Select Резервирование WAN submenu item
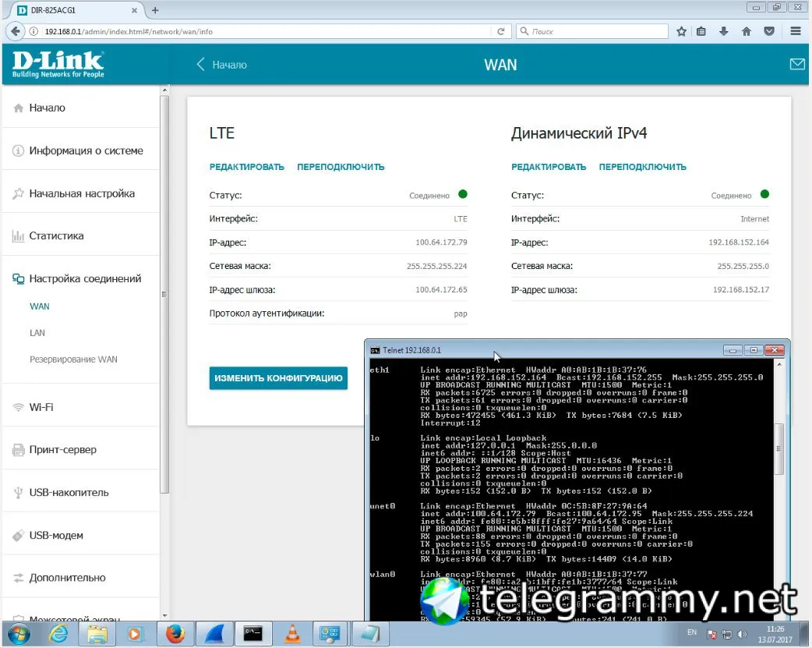Screen dimensions: 812x648 tap(73, 359)
